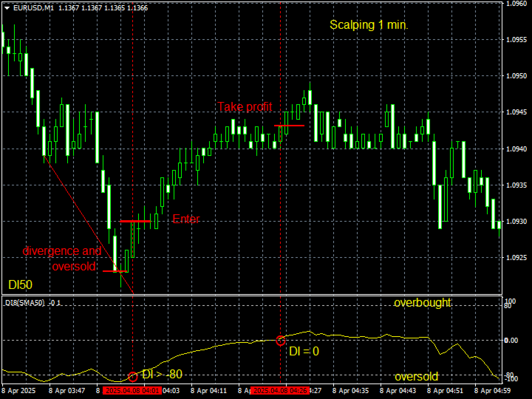Select the 'divergence and oversold' annotation text
Viewport: 532px width, 399px height.
(x=62, y=259)
